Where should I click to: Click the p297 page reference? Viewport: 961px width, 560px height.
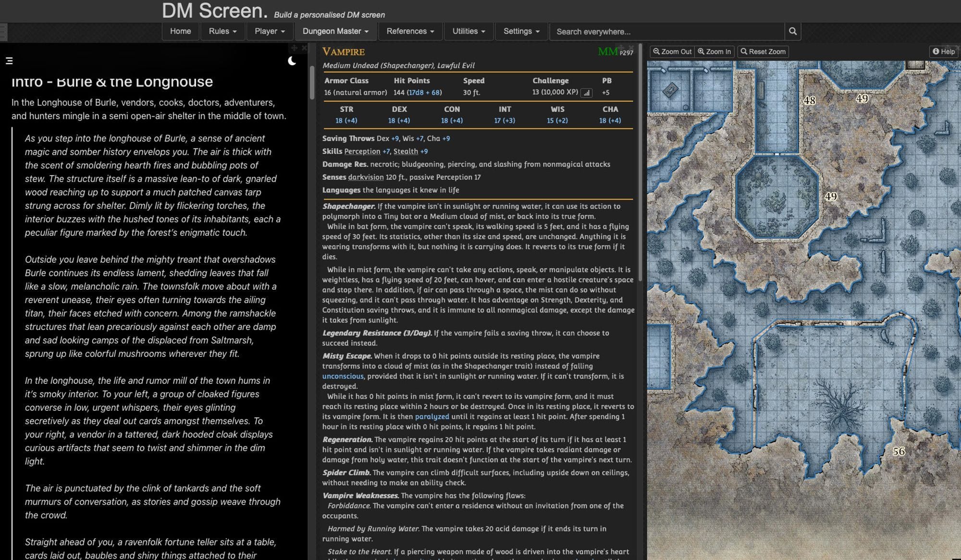pos(626,53)
